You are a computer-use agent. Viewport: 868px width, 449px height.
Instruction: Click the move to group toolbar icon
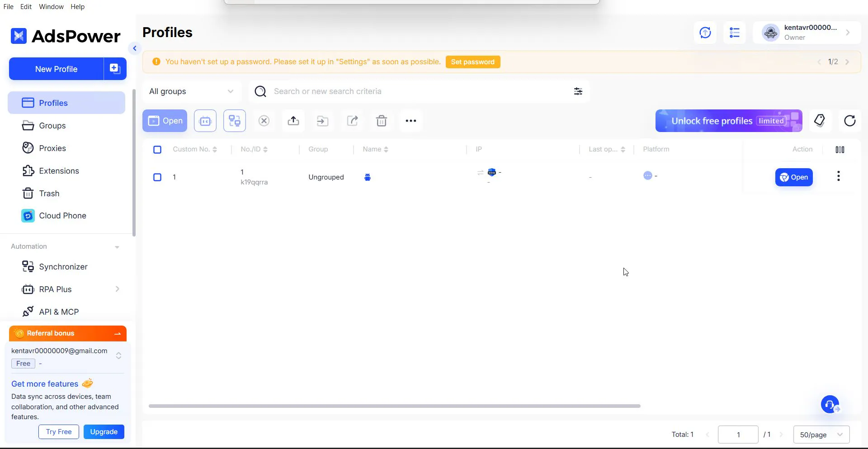click(x=323, y=121)
